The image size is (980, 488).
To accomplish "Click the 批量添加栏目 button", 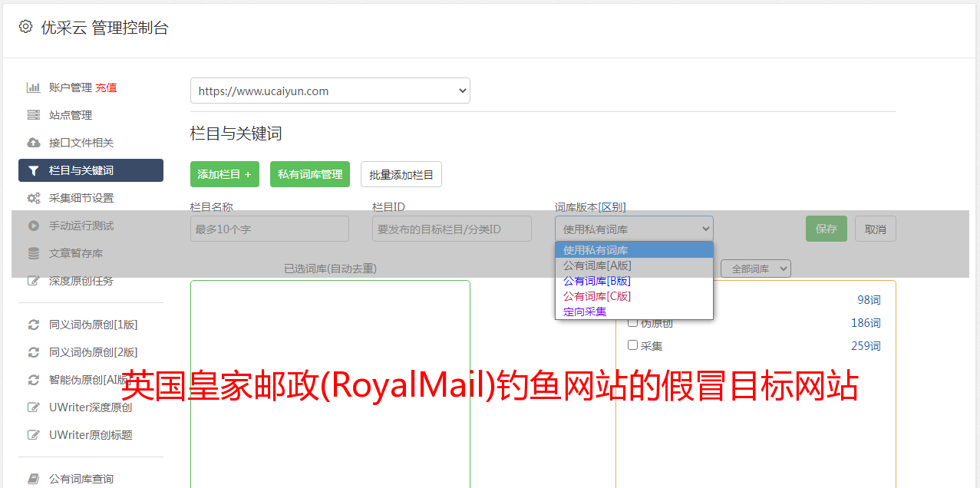I will coord(401,174).
